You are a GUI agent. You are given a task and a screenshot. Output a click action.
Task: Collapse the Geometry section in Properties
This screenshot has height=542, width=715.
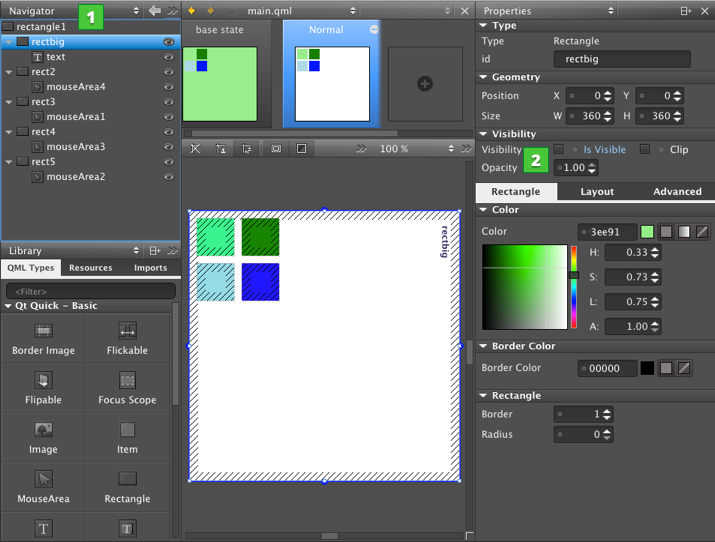tap(484, 77)
